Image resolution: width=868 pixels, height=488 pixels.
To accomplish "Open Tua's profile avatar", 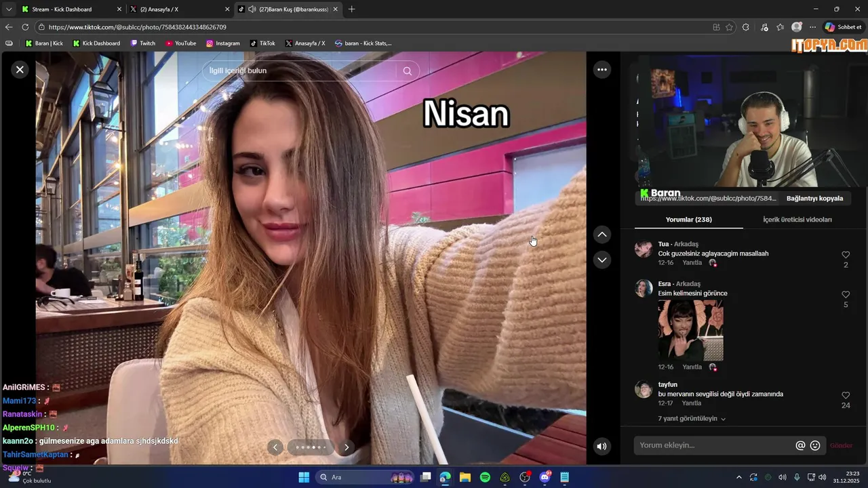I will point(643,249).
